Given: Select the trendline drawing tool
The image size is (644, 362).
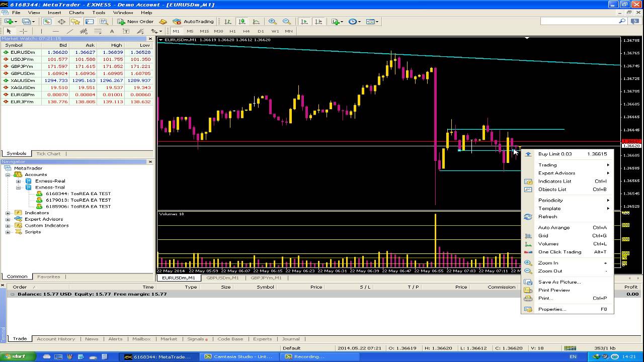Looking at the screenshot, I should click(69, 31).
